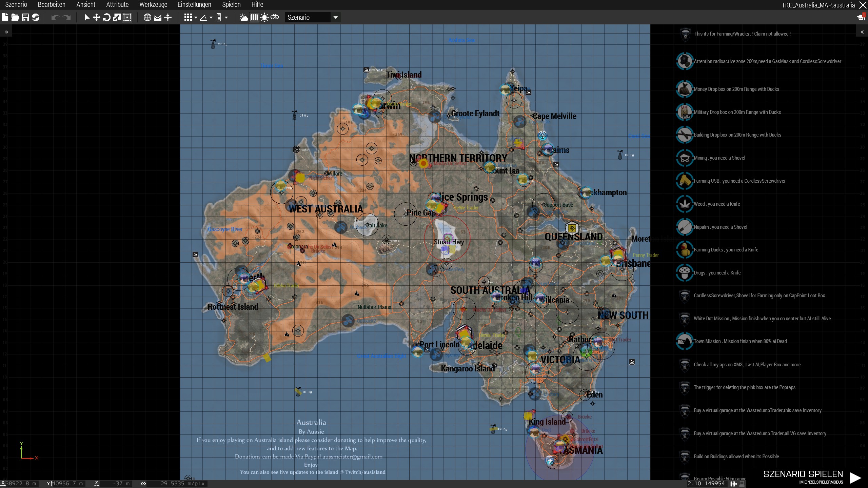
Task: Expand the rotation angle grid dropdown
Action: (x=211, y=17)
